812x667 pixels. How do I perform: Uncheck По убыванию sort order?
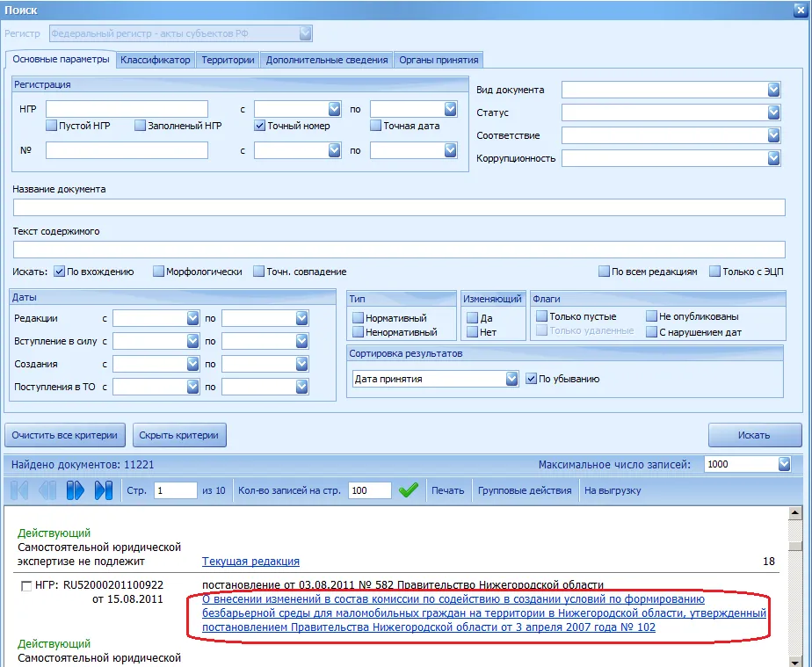point(531,379)
